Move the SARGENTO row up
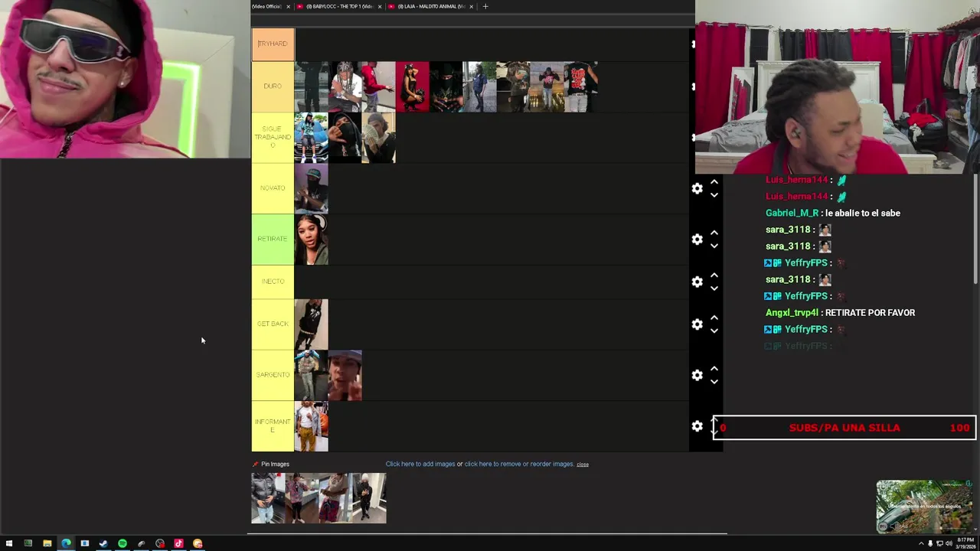980x551 pixels. (x=714, y=369)
